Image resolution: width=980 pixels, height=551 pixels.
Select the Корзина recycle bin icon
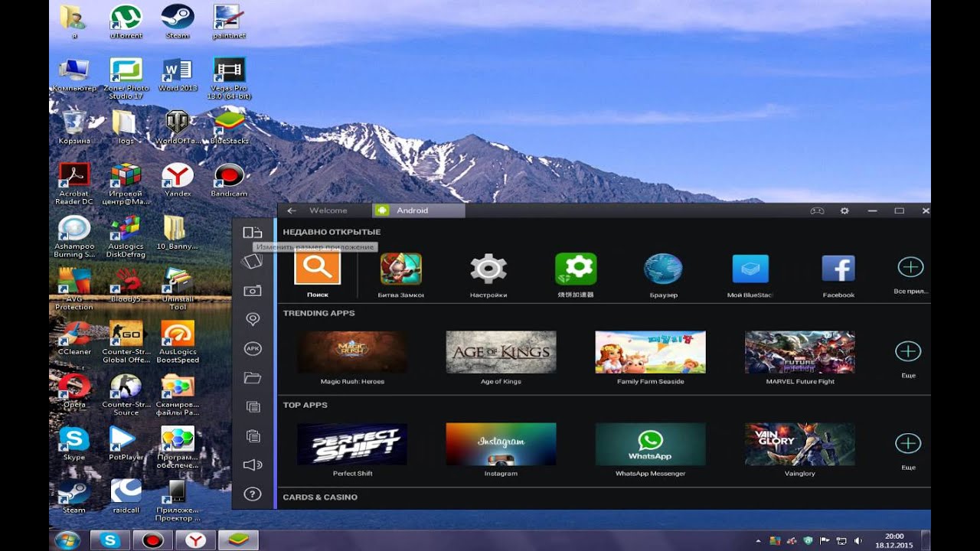74,127
